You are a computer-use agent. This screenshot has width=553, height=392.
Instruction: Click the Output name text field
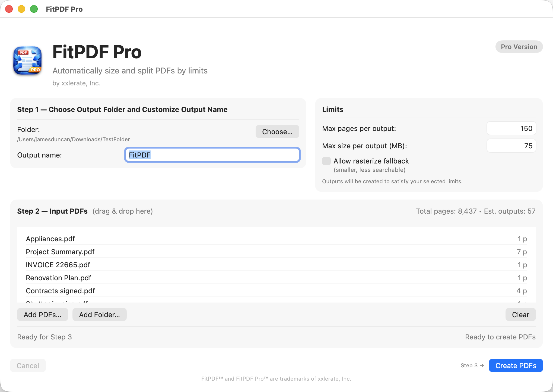point(212,155)
